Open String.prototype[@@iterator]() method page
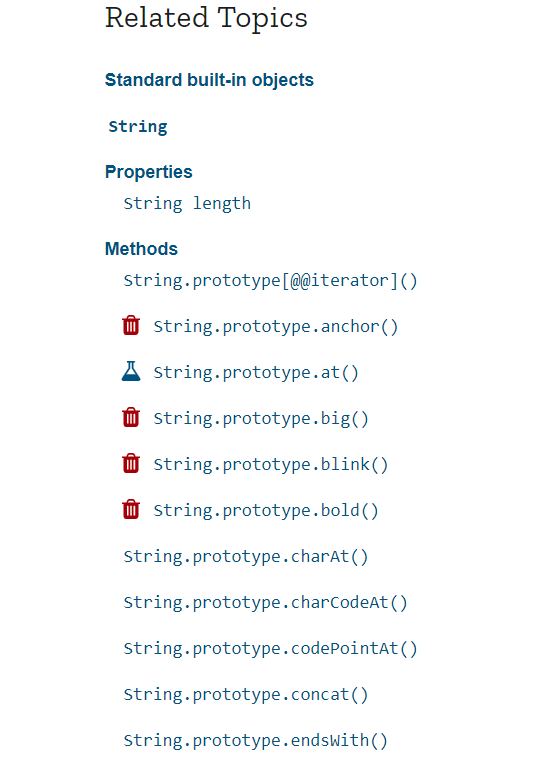The height and width of the screenshot is (764, 533). 270,281
